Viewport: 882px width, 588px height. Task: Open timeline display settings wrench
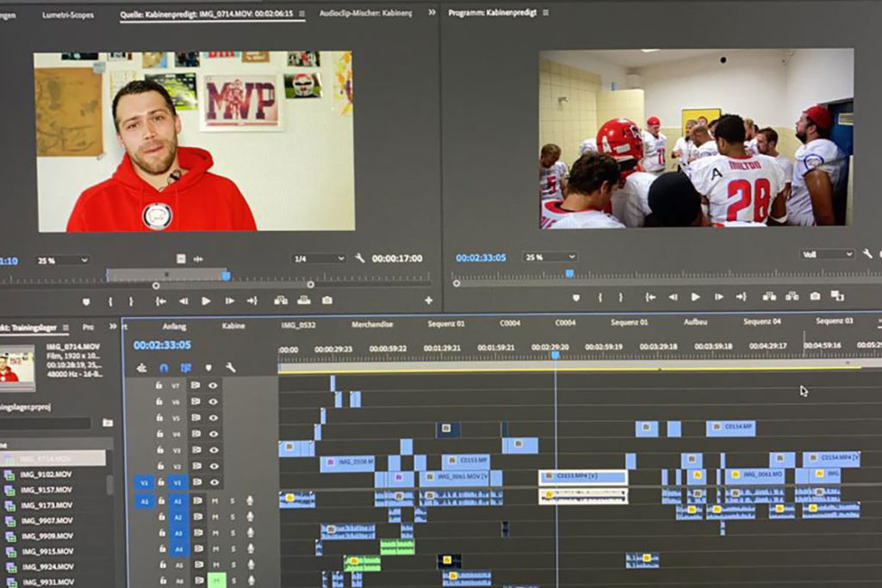[230, 368]
